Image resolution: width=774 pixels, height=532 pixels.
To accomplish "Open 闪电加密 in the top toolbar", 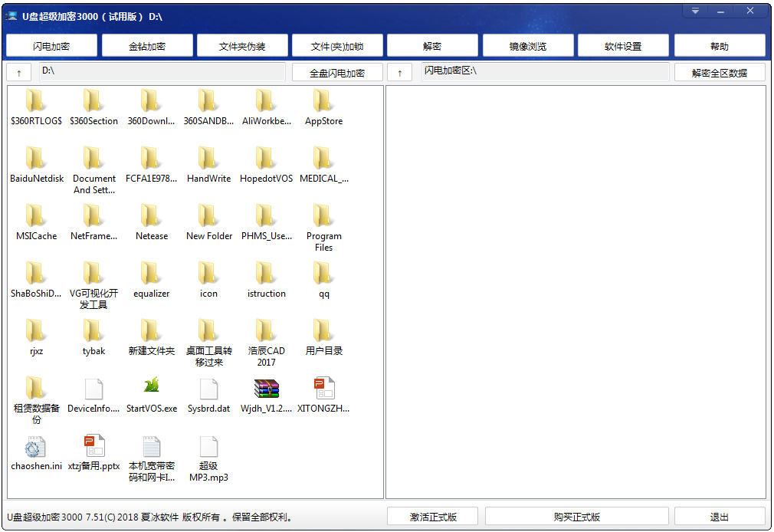I will point(51,46).
